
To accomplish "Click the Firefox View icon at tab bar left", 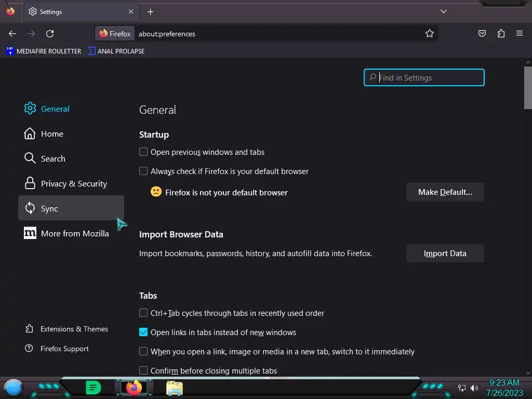I will tap(10, 11).
